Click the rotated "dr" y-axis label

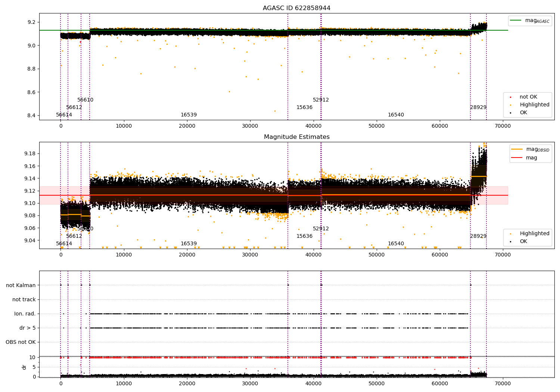24,367
